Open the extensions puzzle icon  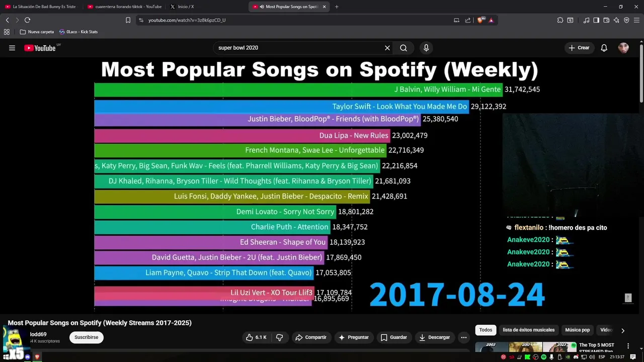click(560, 20)
